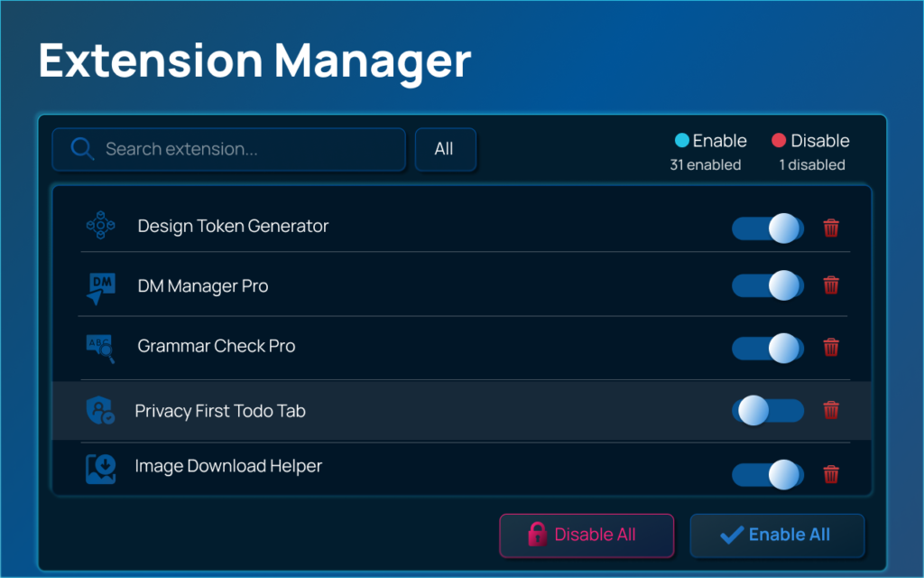Click the Design Token Generator extension icon

coord(100,226)
